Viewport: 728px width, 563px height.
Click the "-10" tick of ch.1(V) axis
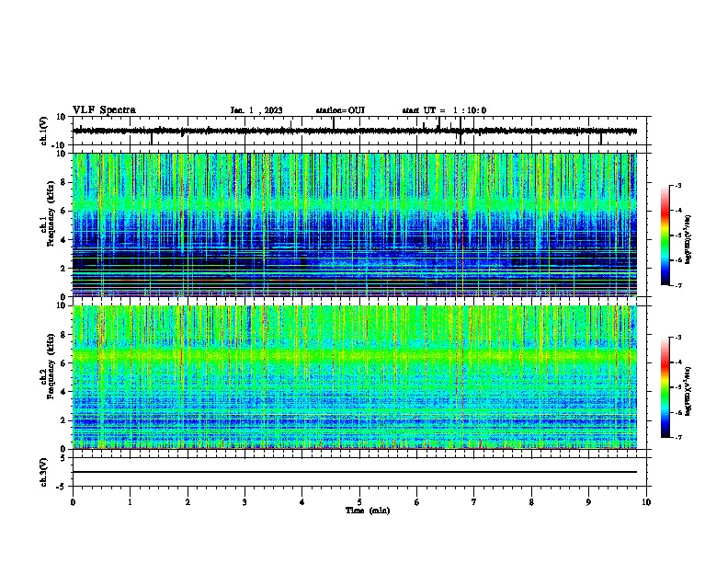pos(60,145)
